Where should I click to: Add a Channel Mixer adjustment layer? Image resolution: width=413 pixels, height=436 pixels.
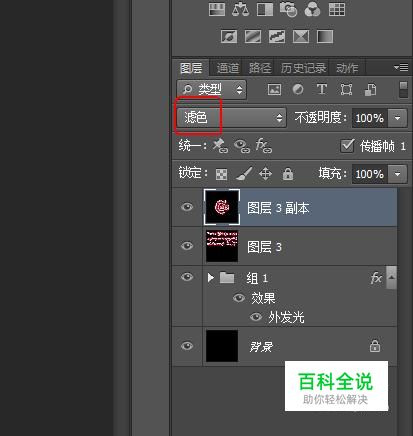pos(312,9)
